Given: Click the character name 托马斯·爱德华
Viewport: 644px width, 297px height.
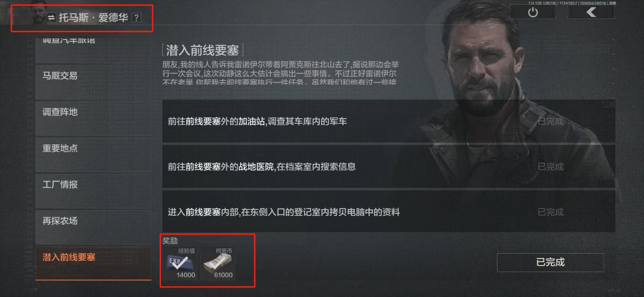Looking at the screenshot, I should pyautogui.click(x=93, y=18).
